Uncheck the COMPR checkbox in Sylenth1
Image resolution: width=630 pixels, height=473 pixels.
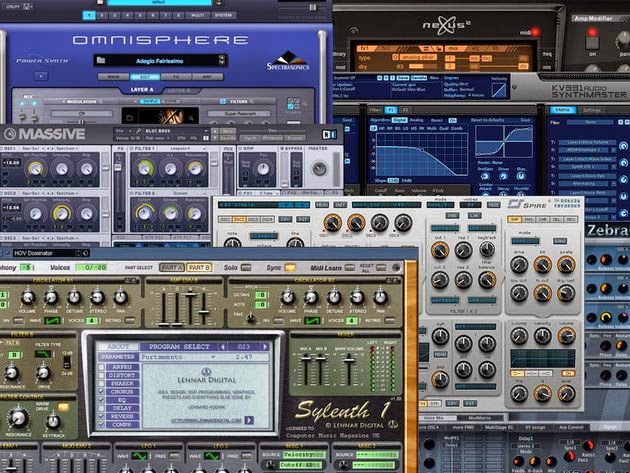pos(101,425)
